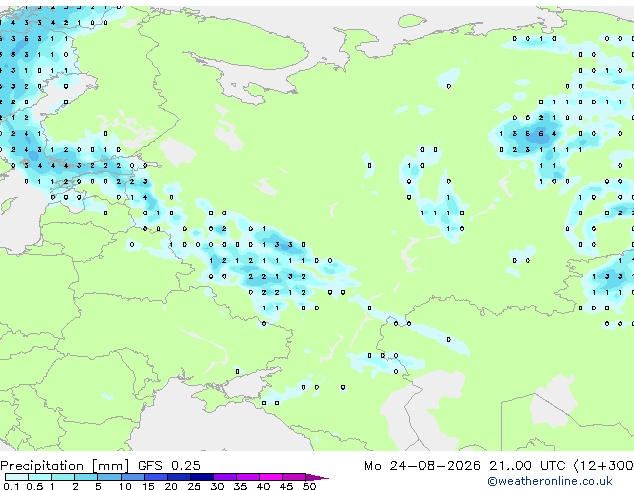Open the weatheronline.co.uk link
Screen dimensions: 634x490
point(550,481)
